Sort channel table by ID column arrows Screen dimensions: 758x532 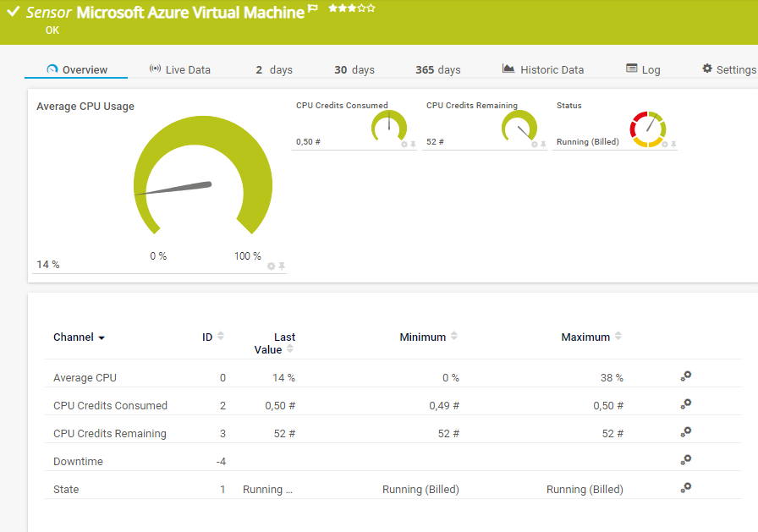coord(221,337)
